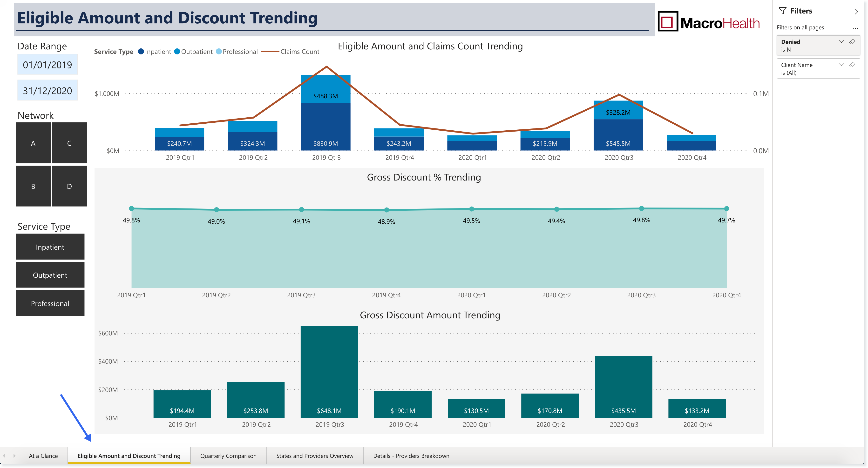868x468 pixels.
Task: Toggle Network A slicer tile
Action: [x=33, y=143]
